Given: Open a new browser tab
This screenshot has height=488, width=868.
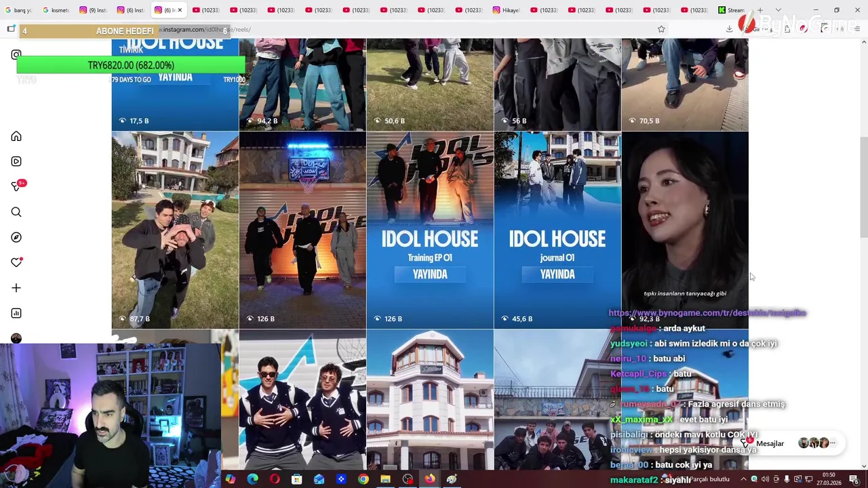Looking at the screenshot, I should pyautogui.click(x=760, y=10).
